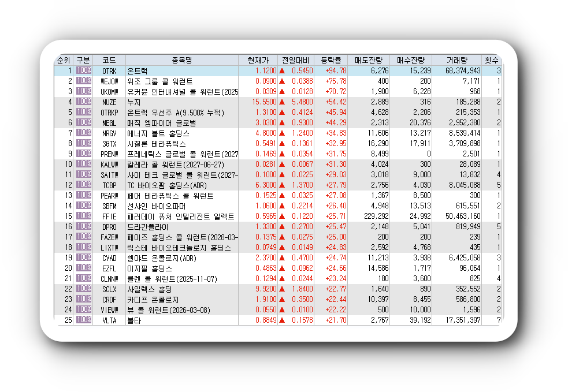Sort by the 순위 column header

pyautogui.click(x=64, y=60)
